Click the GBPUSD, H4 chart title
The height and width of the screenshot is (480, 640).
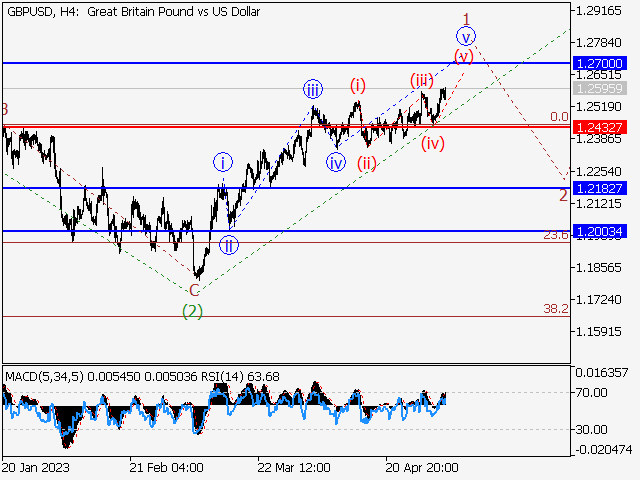point(133,12)
